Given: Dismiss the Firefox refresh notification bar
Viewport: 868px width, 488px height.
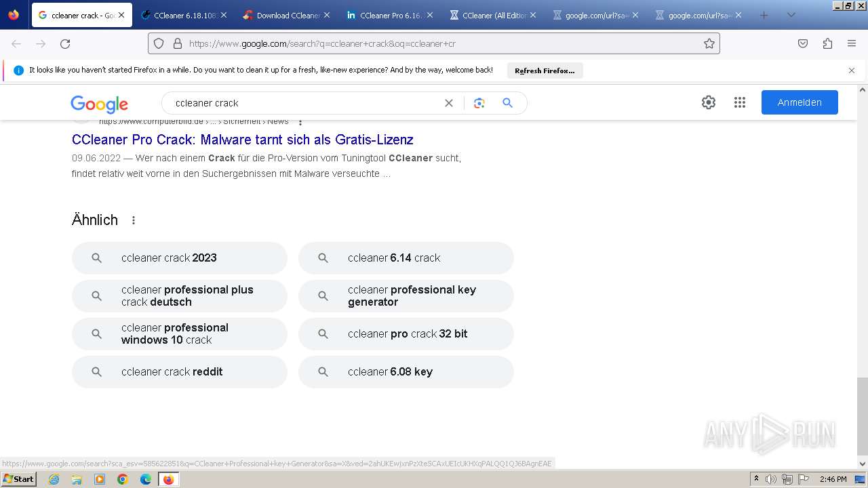Looking at the screenshot, I should (852, 70).
